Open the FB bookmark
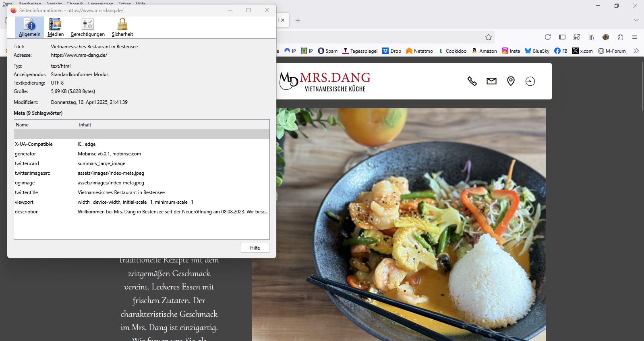 pos(561,51)
